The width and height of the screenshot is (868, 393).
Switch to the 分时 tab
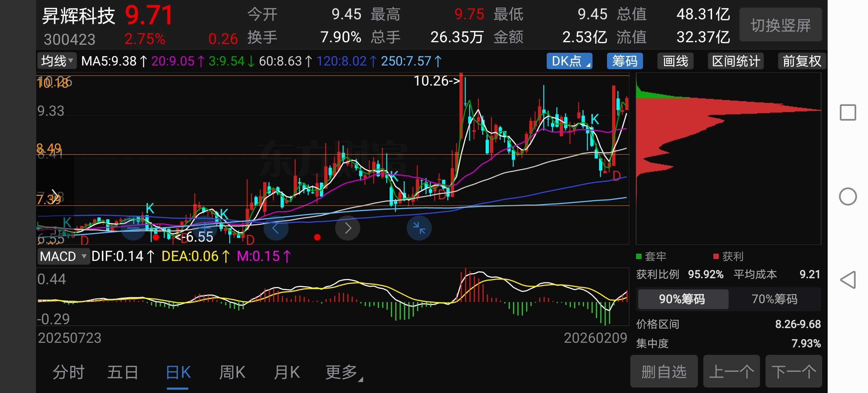coord(69,372)
